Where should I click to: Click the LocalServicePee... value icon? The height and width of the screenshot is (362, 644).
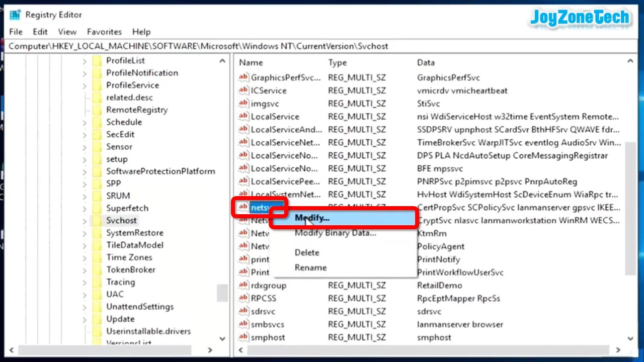244,182
